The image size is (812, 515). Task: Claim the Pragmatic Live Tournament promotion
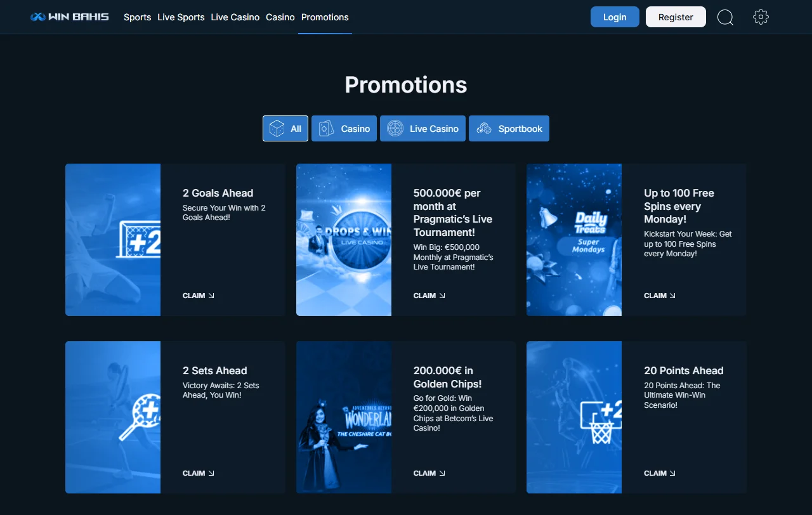pos(429,296)
